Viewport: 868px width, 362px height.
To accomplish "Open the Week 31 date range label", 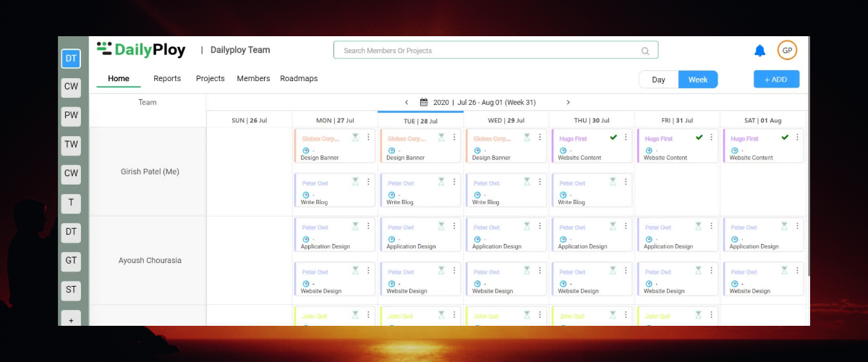I will pyautogui.click(x=485, y=103).
